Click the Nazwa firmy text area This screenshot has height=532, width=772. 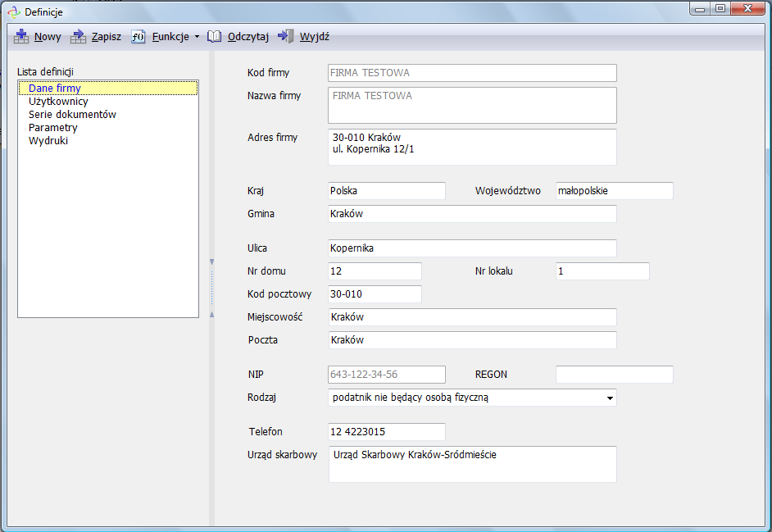(x=472, y=106)
